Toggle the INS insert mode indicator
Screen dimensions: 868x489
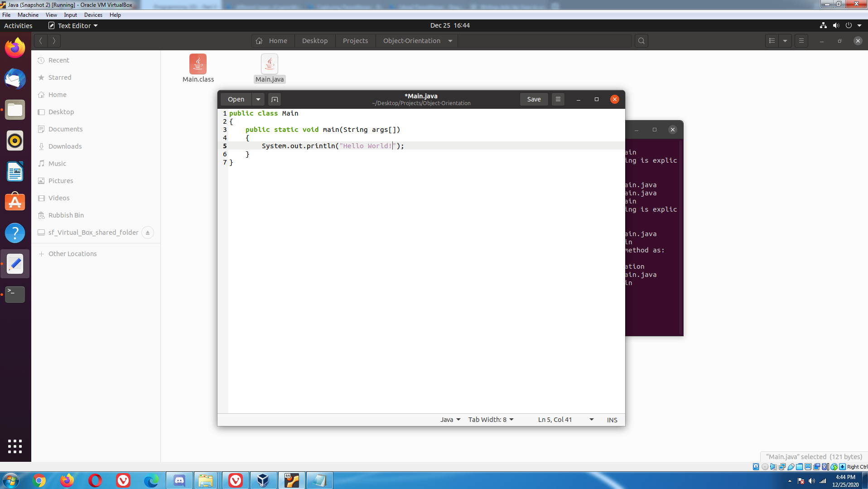tap(612, 420)
